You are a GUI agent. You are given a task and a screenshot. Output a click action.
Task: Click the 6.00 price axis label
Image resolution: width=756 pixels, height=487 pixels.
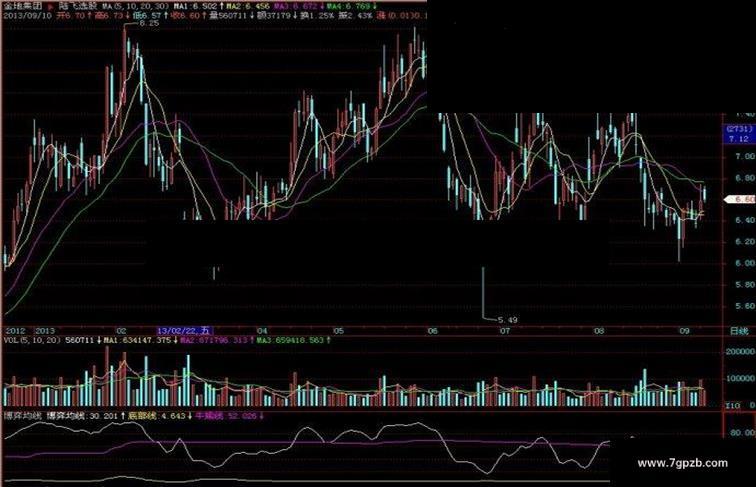745,263
